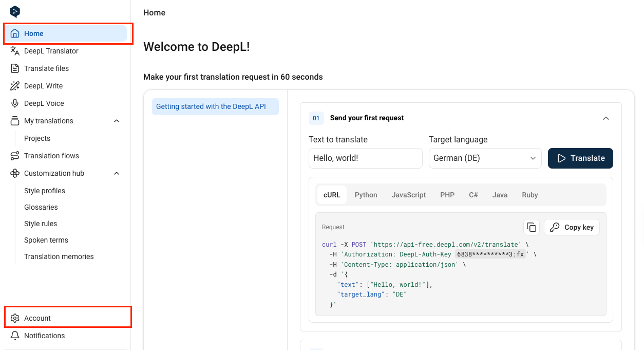
Task: Open Getting started with the DeepL API
Action: (215, 106)
